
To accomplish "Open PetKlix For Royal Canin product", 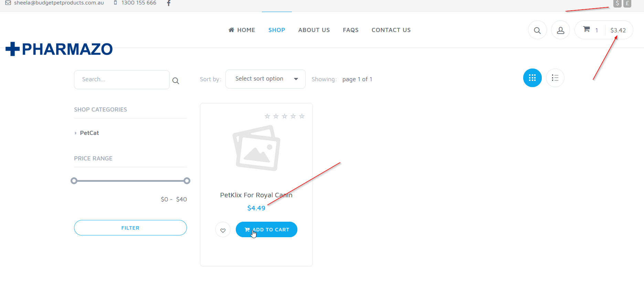I will [x=256, y=195].
